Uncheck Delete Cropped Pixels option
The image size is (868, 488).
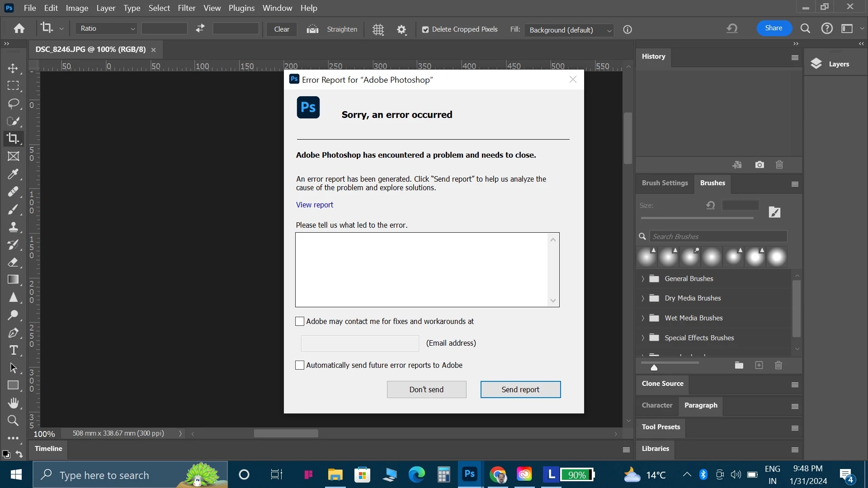click(425, 30)
